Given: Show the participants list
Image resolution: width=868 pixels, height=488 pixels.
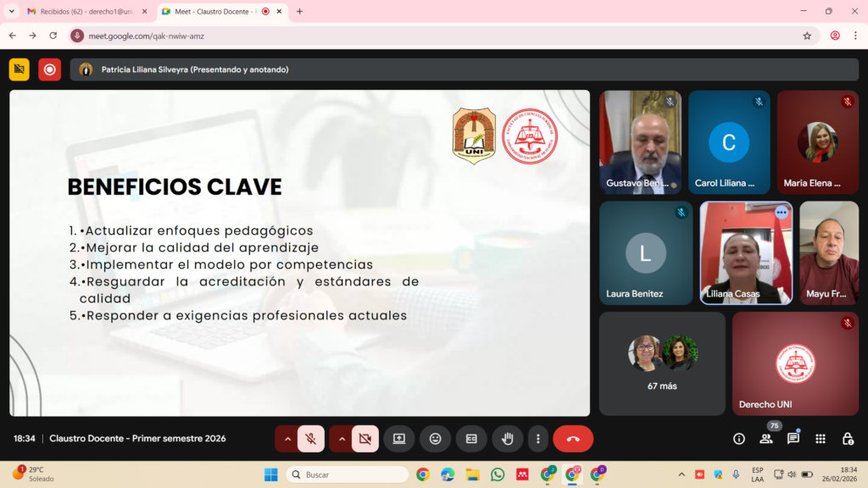Looking at the screenshot, I should (x=766, y=439).
